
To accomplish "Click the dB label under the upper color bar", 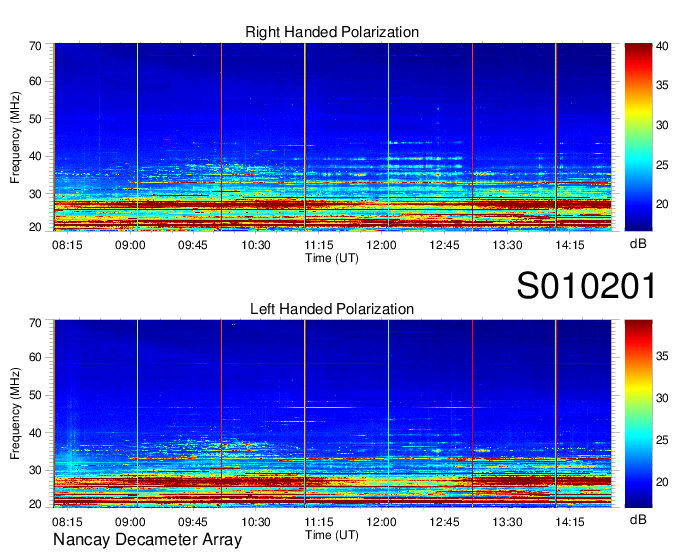I will click(638, 244).
